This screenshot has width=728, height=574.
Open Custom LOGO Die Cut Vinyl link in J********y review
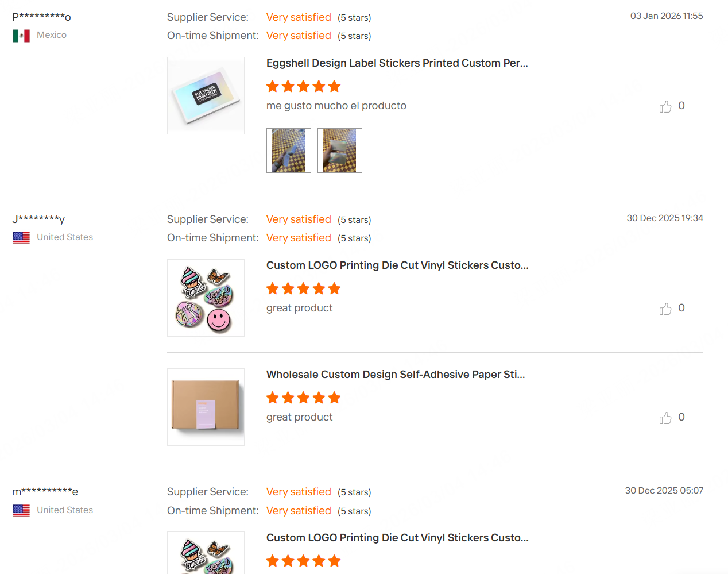(x=397, y=265)
